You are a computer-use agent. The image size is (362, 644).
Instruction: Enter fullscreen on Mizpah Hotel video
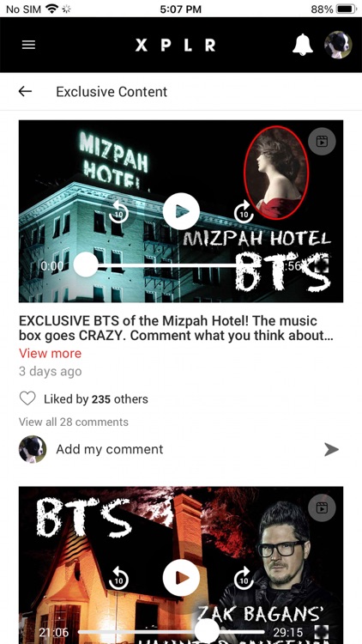pyautogui.click(x=321, y=266)
